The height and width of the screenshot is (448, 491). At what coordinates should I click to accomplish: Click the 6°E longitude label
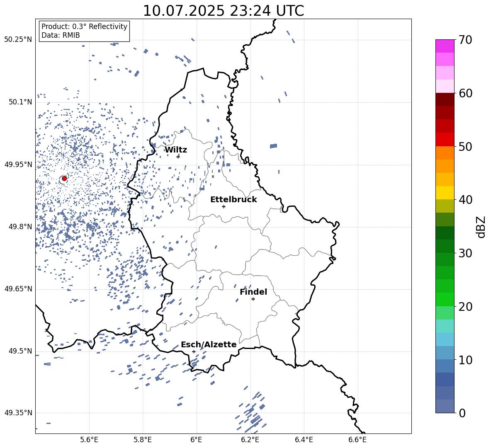coord(196,440)
